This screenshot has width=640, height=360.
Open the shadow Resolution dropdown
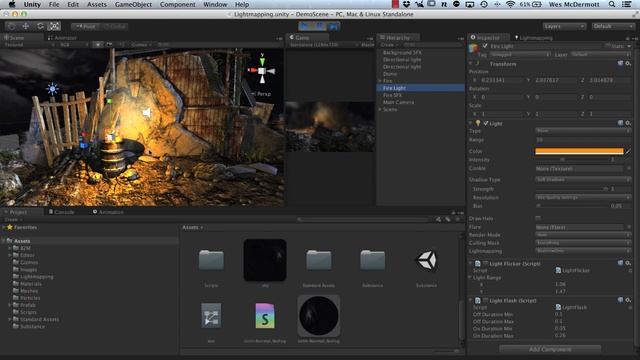point(583,198)
